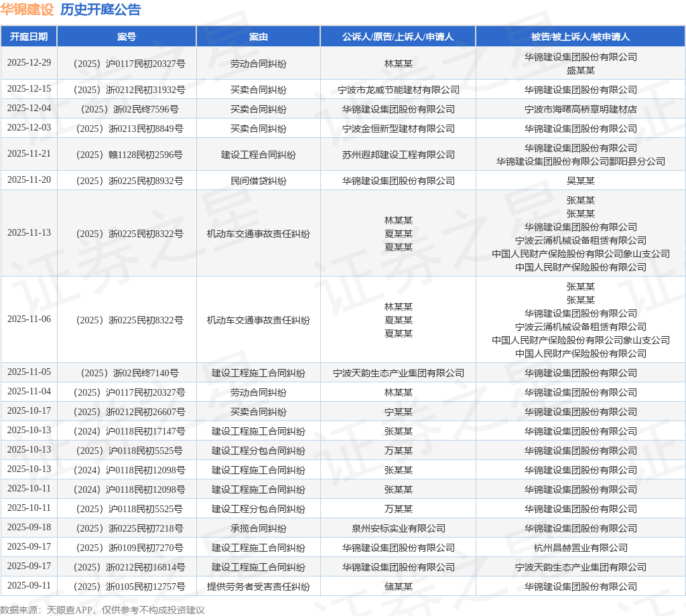Click plaintiff 宁波天韵生态产业集团有限公司 on 2025-11-05 row

[x=399, y=374]
